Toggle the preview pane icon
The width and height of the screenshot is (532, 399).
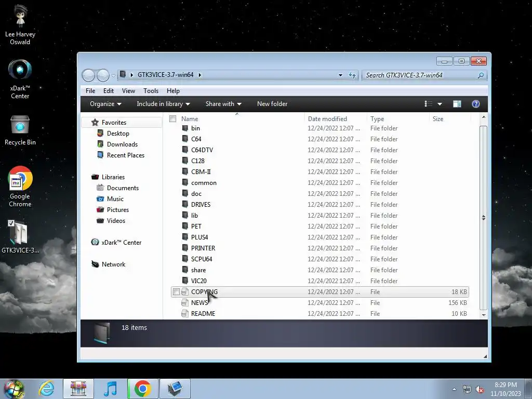[x=457, y=104]
